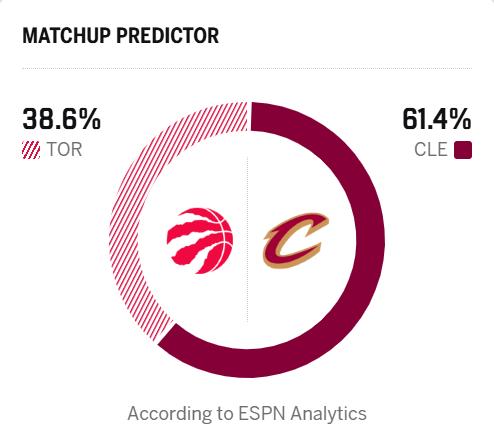This screenshot has width=494, height=438.
Task: Click the word According in the caption
Action: point(170,414)
